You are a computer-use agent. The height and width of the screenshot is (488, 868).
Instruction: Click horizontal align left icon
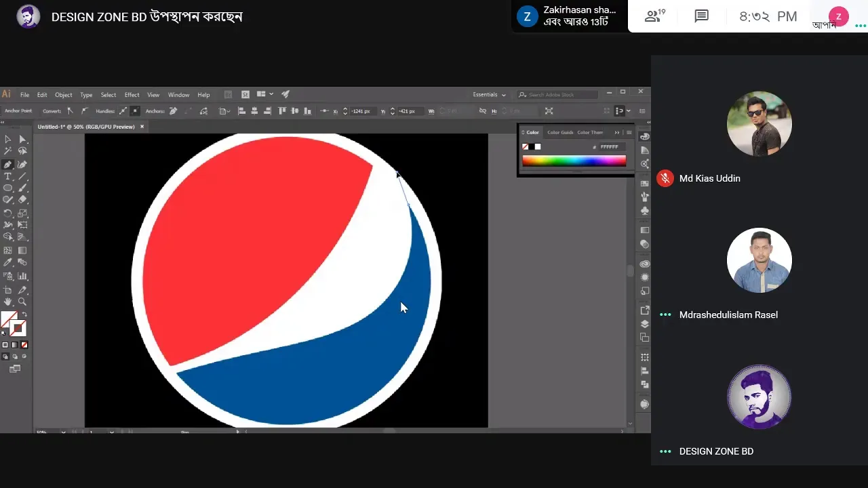pos(241,111)
